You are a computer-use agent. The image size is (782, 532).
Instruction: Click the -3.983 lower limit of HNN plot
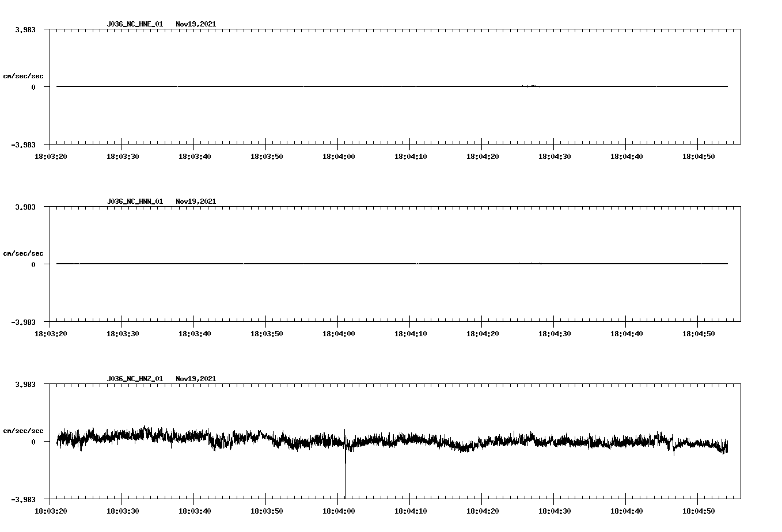[x=23, y=322]
